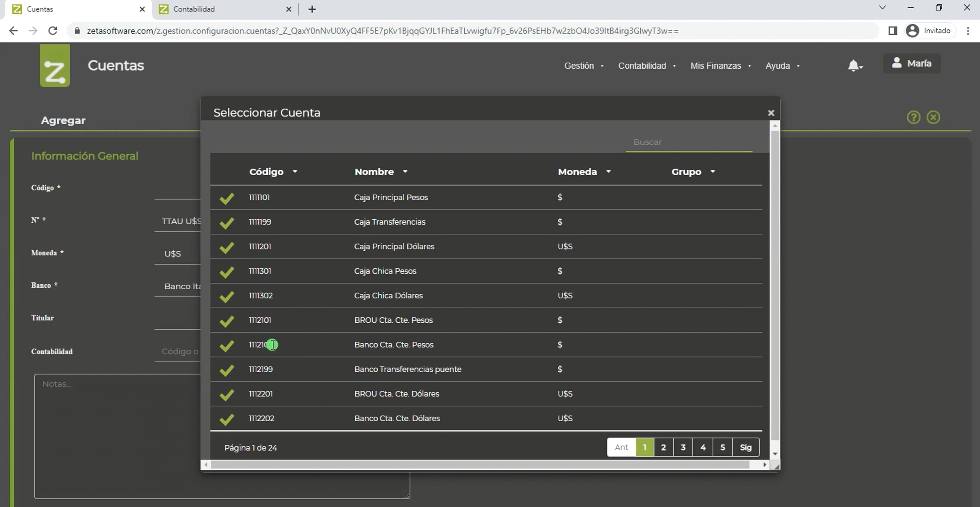Open Moneda column dropdown arrow
The image size is (980, 507).
coord(608,172)
